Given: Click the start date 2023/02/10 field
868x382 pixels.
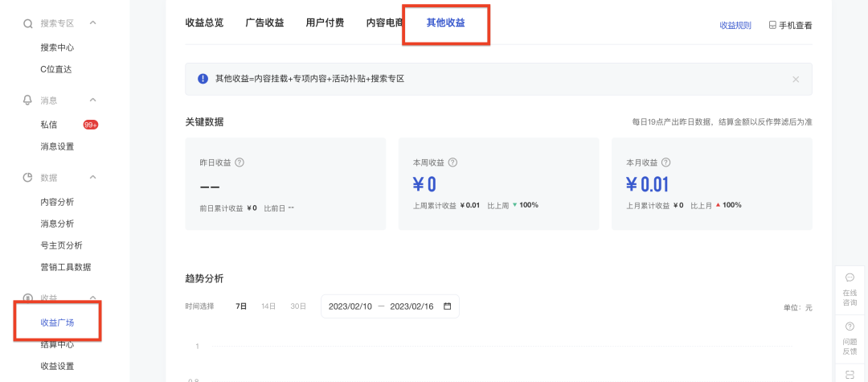Looking at the screenshot, I should (x=350, y=306).
